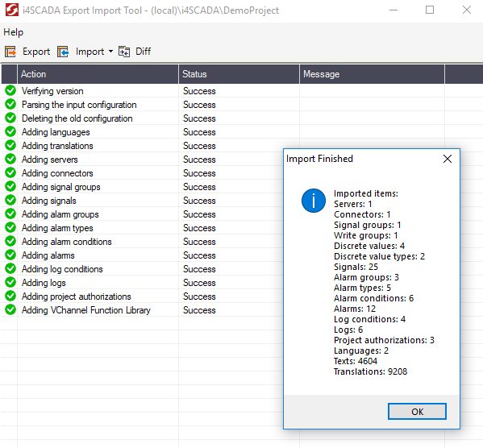The width and height of the screenshot is (483, 448).
Task: Select the 'Adding alarm types' action text
Action: pos(57,228)
